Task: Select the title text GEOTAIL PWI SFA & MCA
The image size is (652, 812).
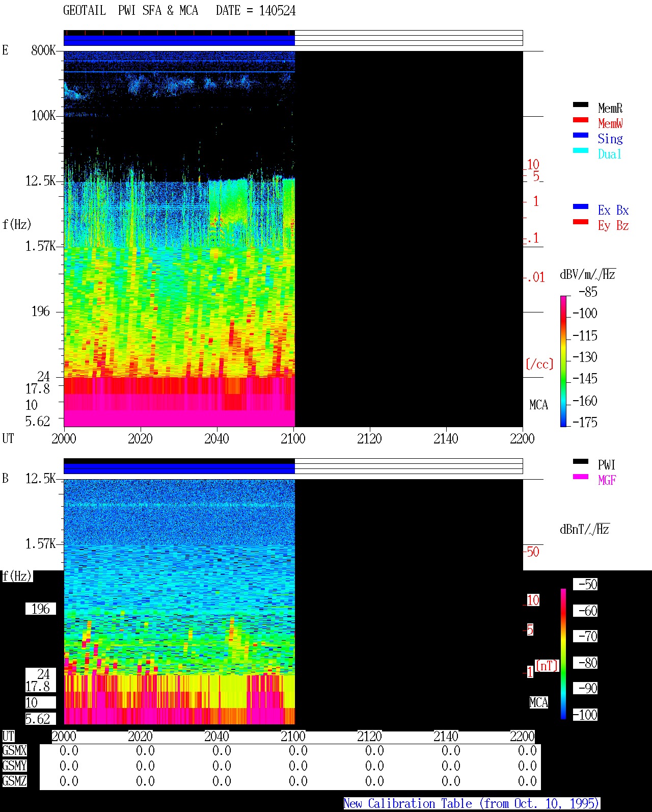Action: [x=130, y=10]
